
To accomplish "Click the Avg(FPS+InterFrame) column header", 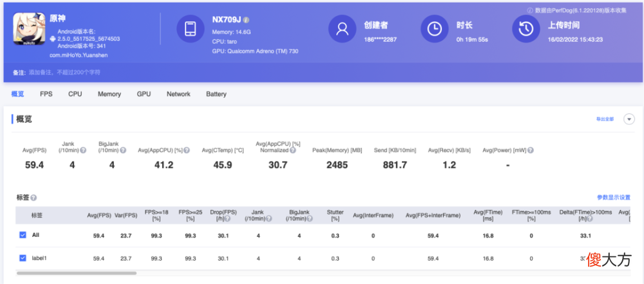I will click(x=433, y=215).
